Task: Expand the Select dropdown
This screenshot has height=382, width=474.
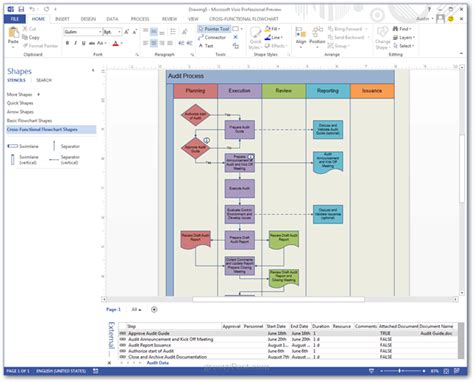Action: click(404, 46)
